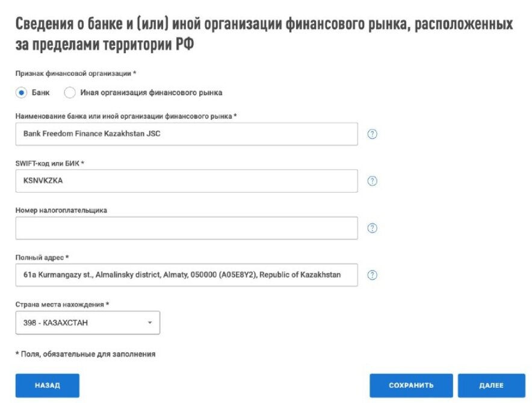Toggle the currently selected financial organization type
This screenshot has width=532, height=403.
coord(20,92)
